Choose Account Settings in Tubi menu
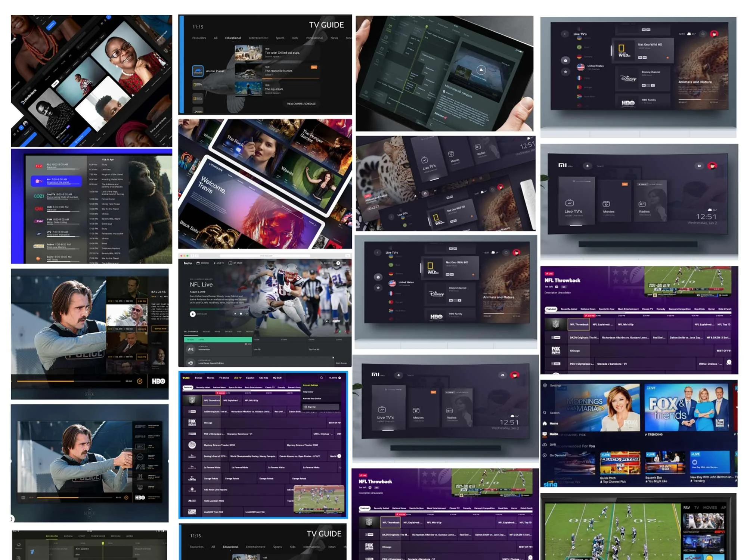This screenshot has width=747, height=560. click(x=310, y=385)
